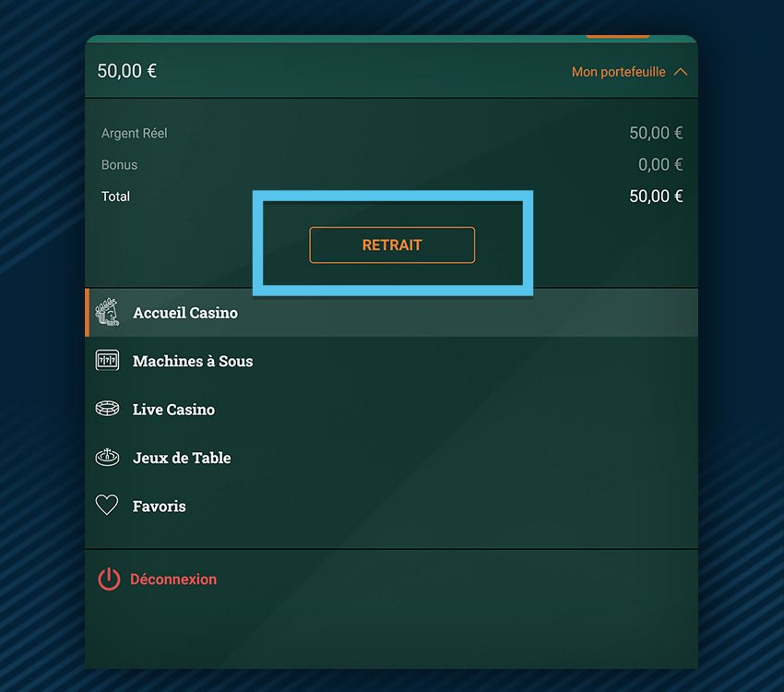Click the Argent Réel amount
Image resolution: width=784 pixels, height=692 pixels.
coord(656,133)
